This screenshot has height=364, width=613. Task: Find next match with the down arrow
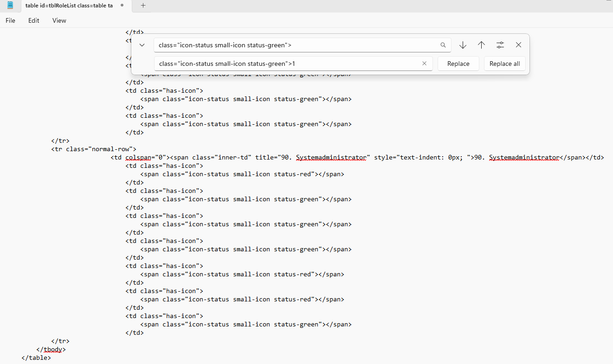463,45
